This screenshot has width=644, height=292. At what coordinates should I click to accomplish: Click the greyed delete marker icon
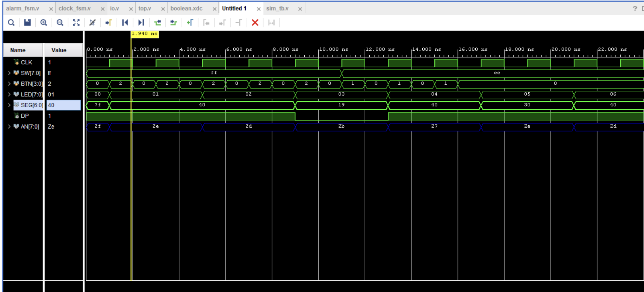click(x=238, y=23)
